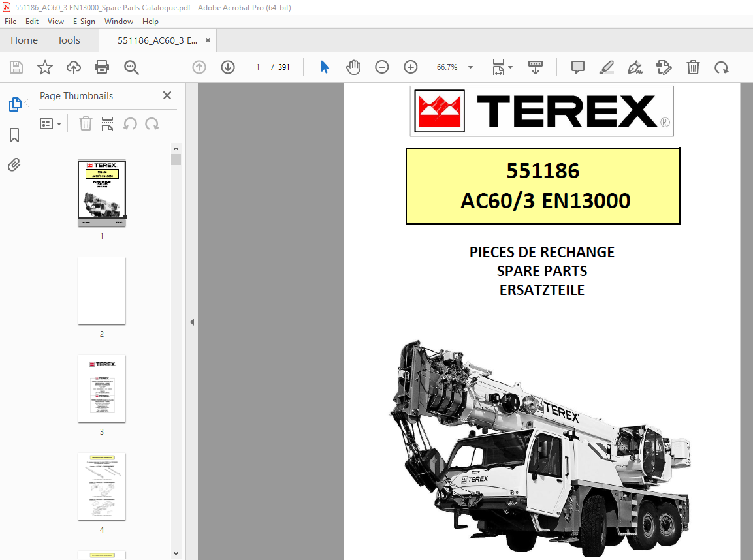Select page 3 thumbnail

coord(102,389)
